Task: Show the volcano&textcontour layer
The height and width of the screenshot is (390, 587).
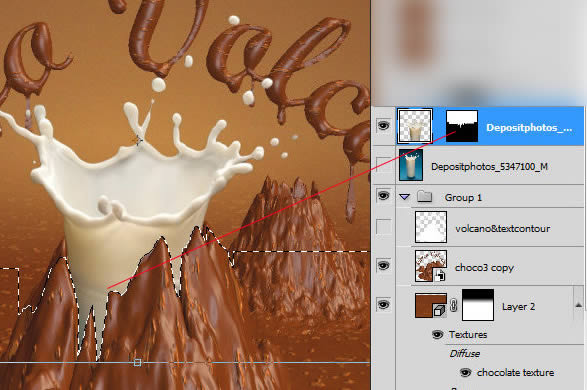Action: pyautogui.click(x=384, y=227)
